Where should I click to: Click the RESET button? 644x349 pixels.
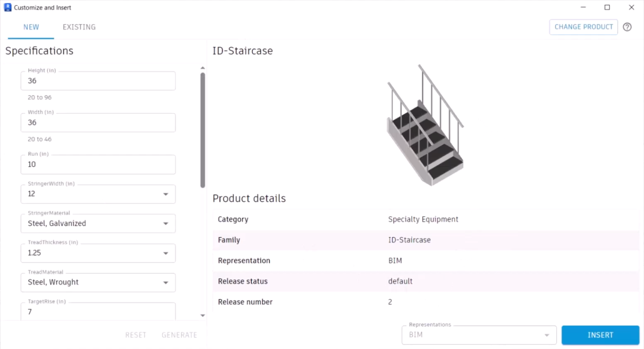[136, 335]
